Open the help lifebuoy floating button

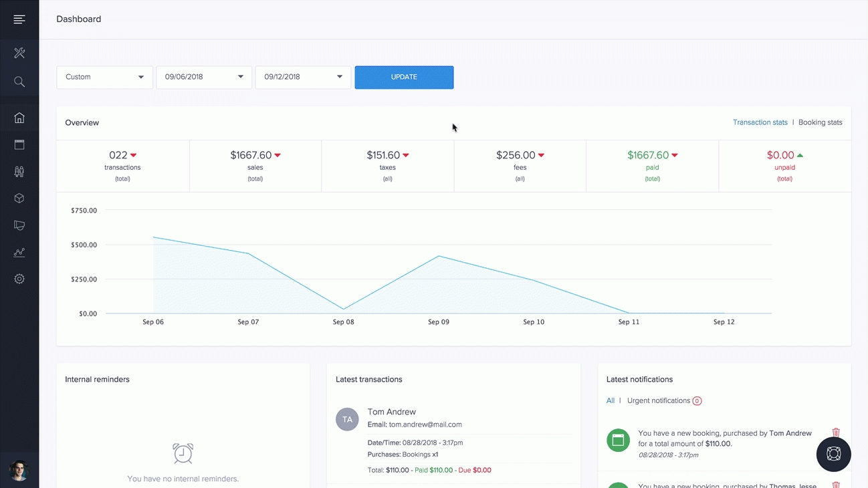point(833,454)
